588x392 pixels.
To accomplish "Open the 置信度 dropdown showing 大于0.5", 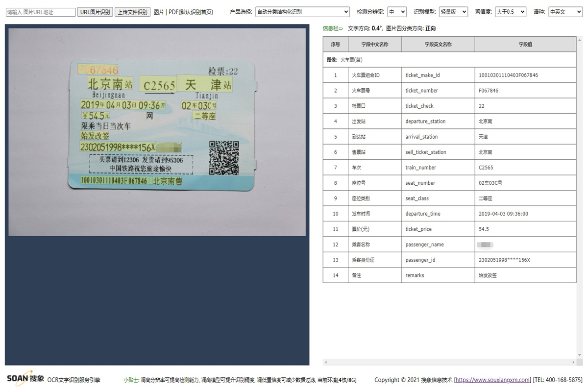I will tap(510, 11).
